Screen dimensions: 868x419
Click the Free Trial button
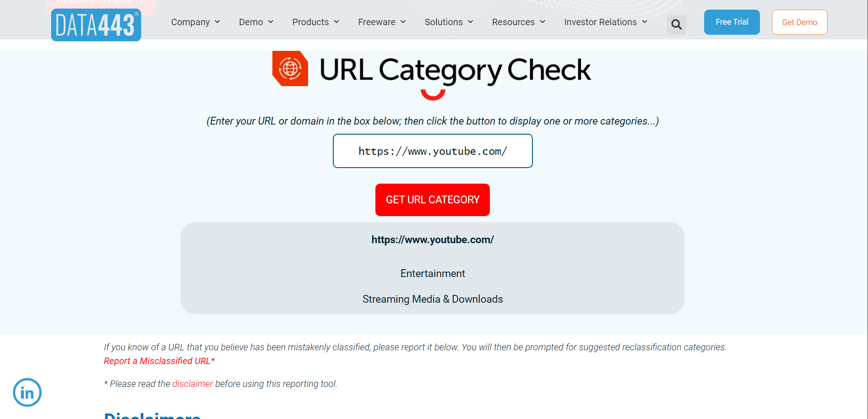point(732,22)
